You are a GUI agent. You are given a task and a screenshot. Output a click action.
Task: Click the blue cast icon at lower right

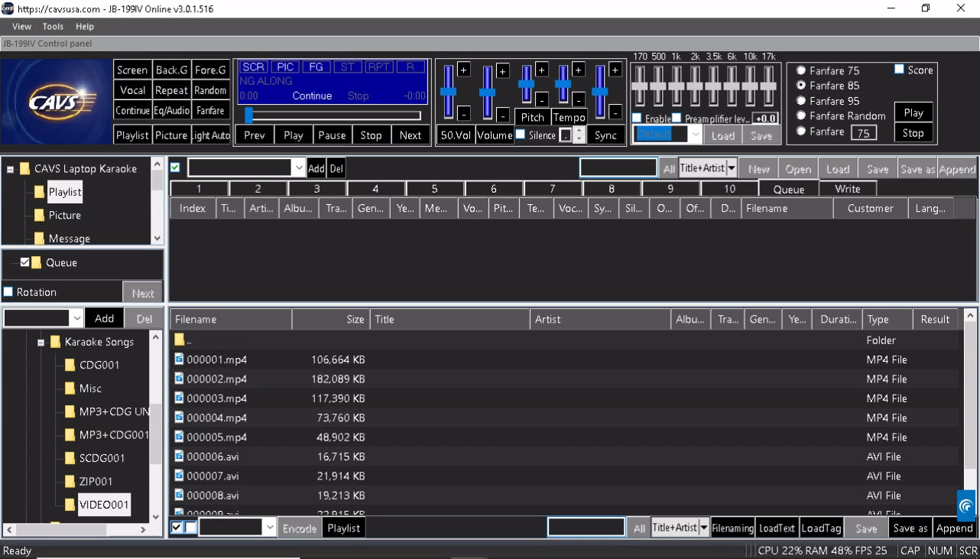pos(966,505)
